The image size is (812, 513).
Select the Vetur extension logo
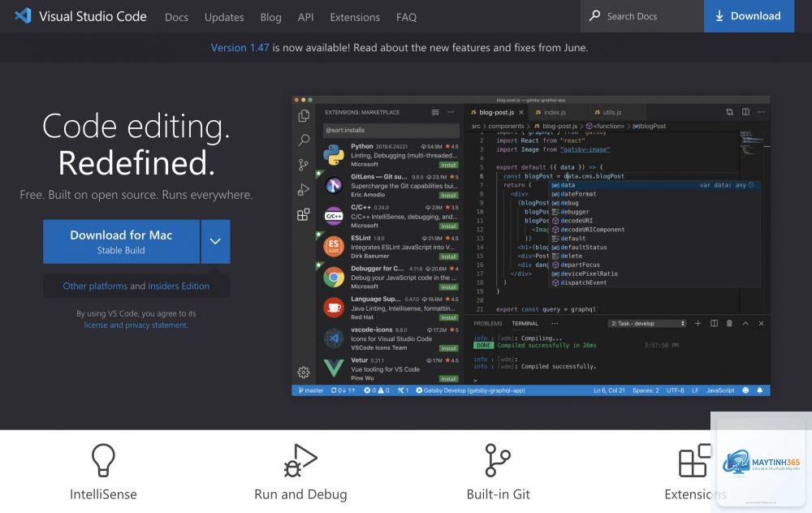click(x=334, y=368)
